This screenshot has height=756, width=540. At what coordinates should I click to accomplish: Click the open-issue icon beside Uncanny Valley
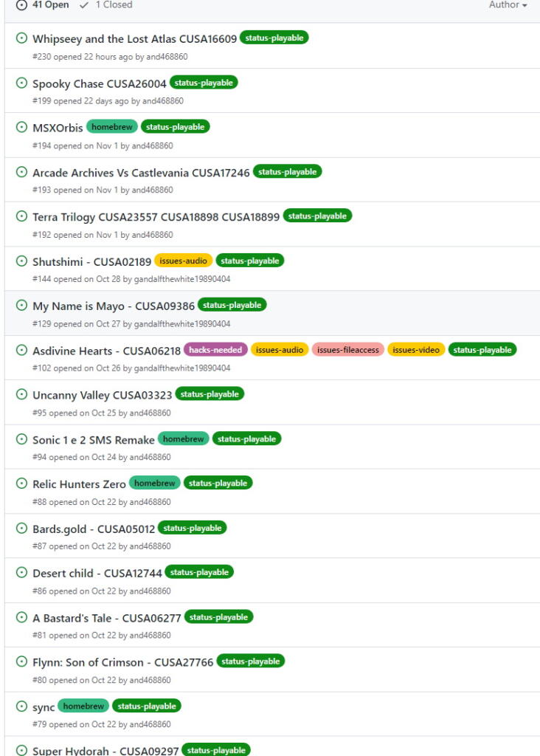tap(21, 395)
